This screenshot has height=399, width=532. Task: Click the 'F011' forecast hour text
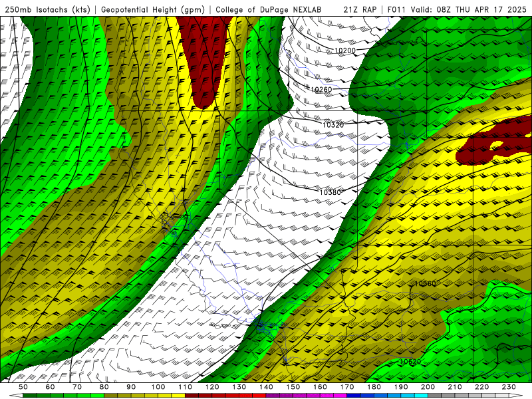[396, 10]
